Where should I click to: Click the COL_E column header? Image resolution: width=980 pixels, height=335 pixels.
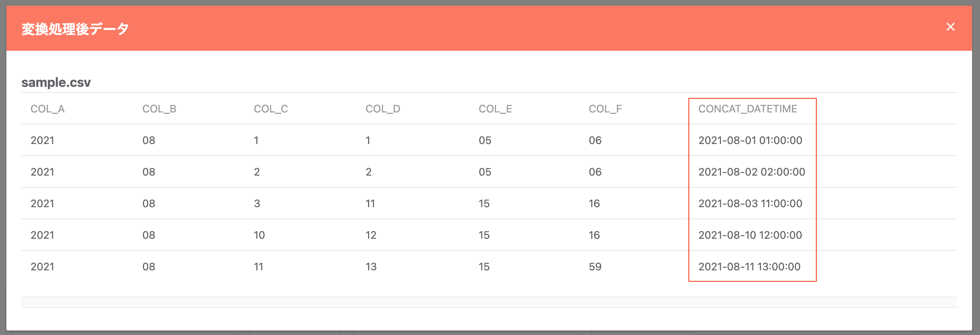point(495,109)
